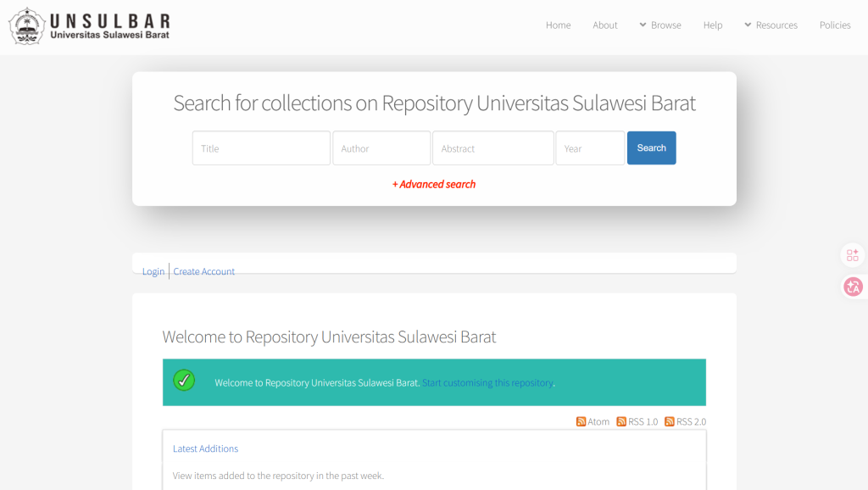The image size is (868, 490).
Task: Open the pink grid apps floating icon
Action: point(853,255)
